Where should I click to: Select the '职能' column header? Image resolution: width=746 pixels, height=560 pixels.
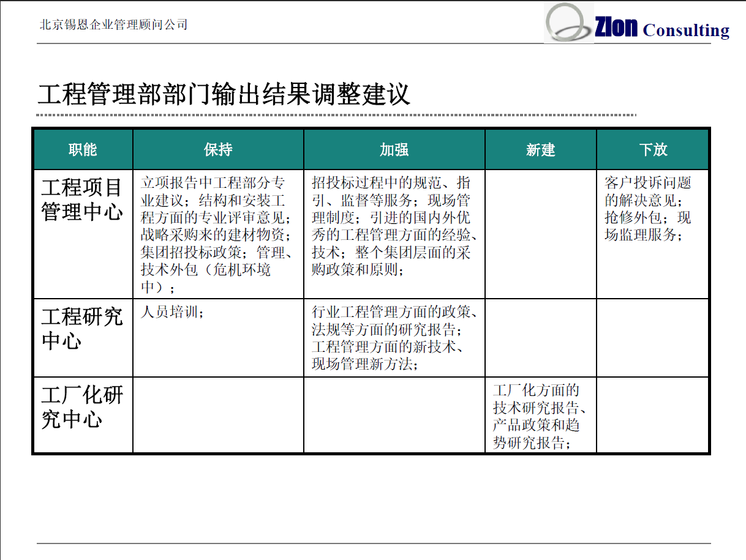(x=83, y=150)
